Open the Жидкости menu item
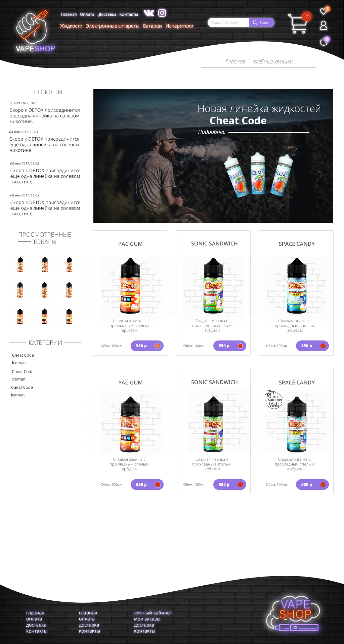The width and height of the screenshot is (344, 644). [71, 26]
